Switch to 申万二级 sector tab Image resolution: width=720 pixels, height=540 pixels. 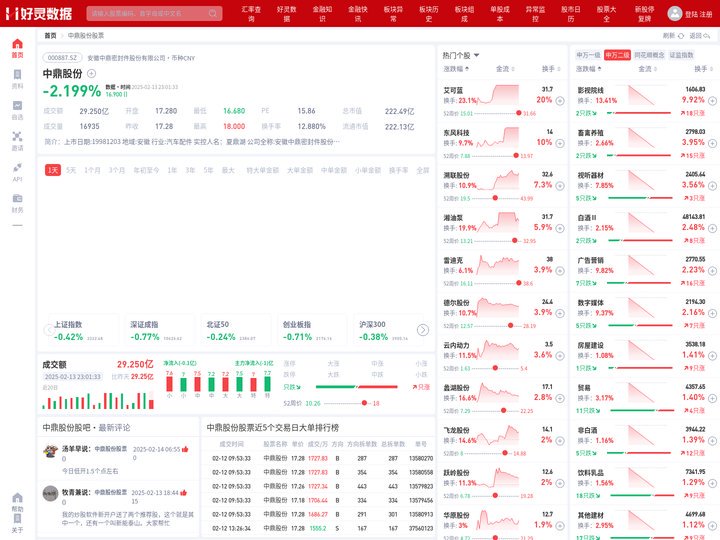click(617, 55)
